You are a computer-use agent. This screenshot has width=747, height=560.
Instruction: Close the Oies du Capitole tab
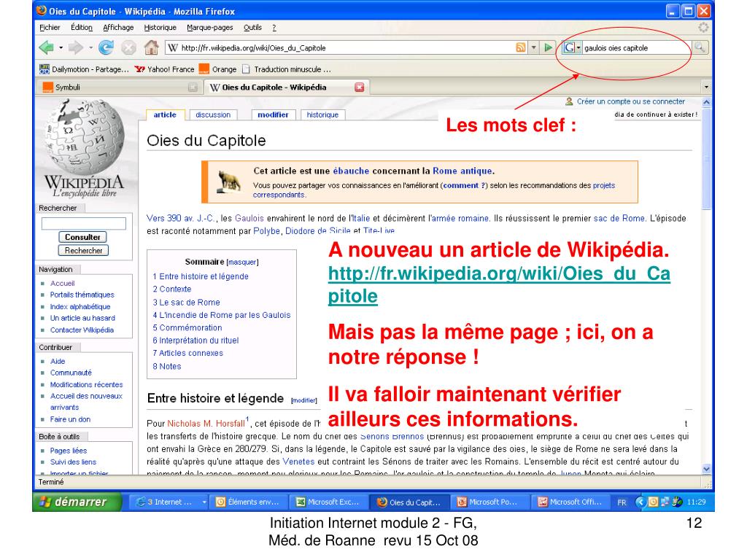point(359,87)
